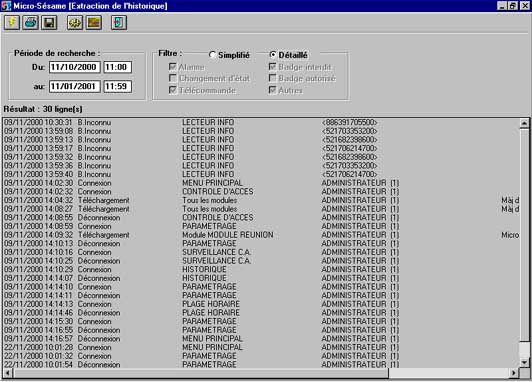532x382 pixels.
Task: Select the 14:02:32 Connexion CONTROLE D'ACCES row
Action: pos(261,191)
